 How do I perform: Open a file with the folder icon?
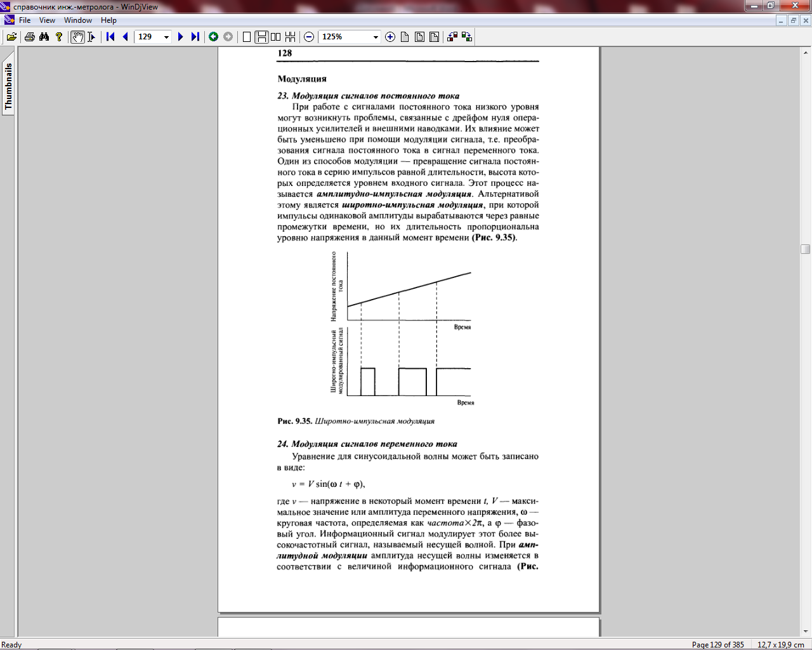(11, 37)
